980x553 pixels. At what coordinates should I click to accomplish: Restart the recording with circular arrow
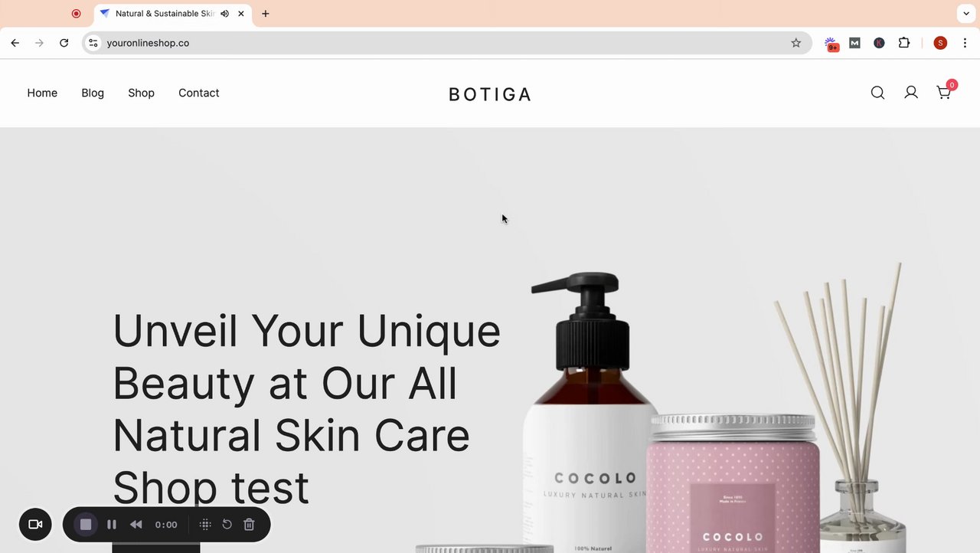(x=227, y=525)
